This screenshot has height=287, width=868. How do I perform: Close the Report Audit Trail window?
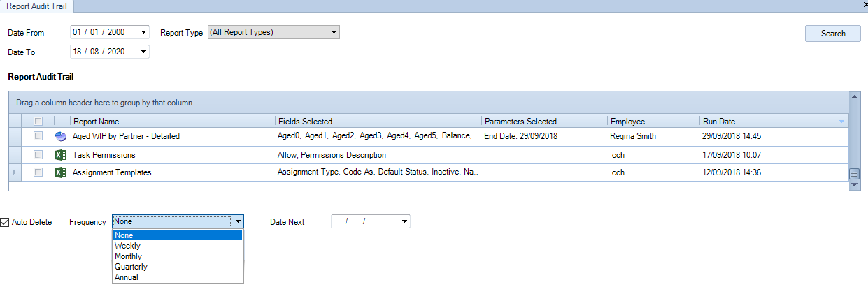(865, 4)
